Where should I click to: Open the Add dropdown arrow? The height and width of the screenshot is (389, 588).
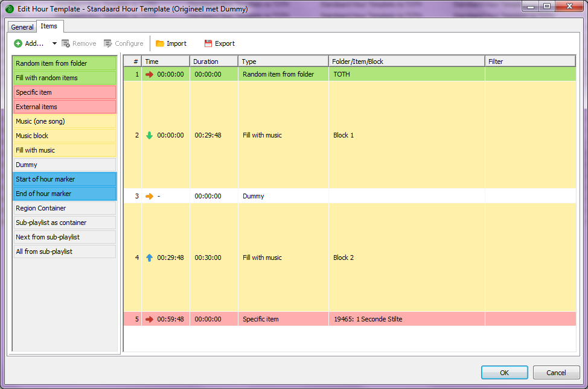pyautogui.click(x=54, y=43)
